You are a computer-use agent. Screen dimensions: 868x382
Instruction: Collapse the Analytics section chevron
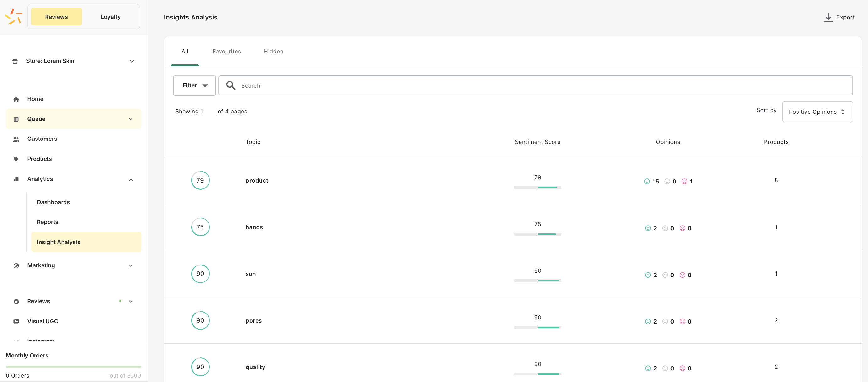131,179
